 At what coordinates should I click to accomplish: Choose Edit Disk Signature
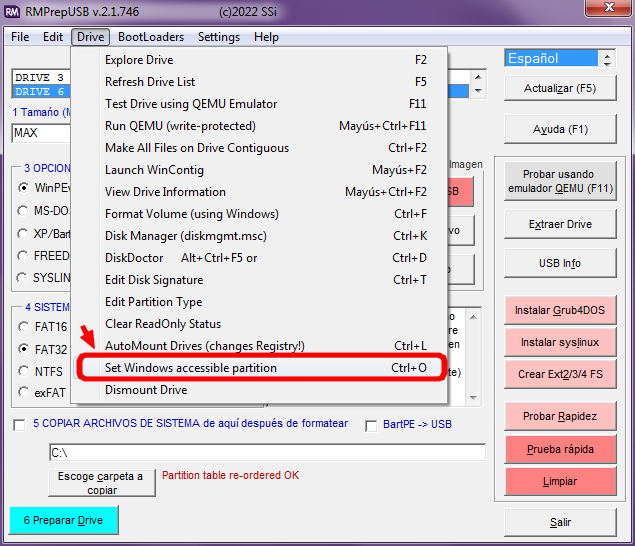pos(260,280)
